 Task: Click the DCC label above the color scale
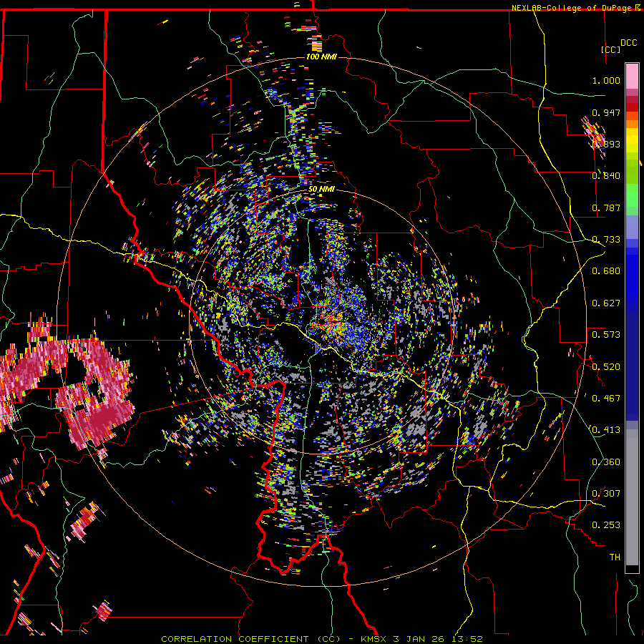point(628,43)
